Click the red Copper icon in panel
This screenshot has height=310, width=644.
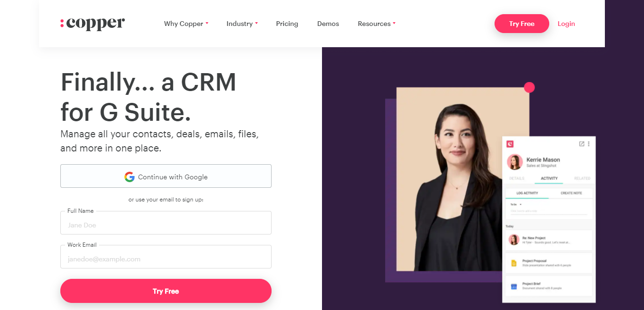pyautogui.click(x=510, y=144)
